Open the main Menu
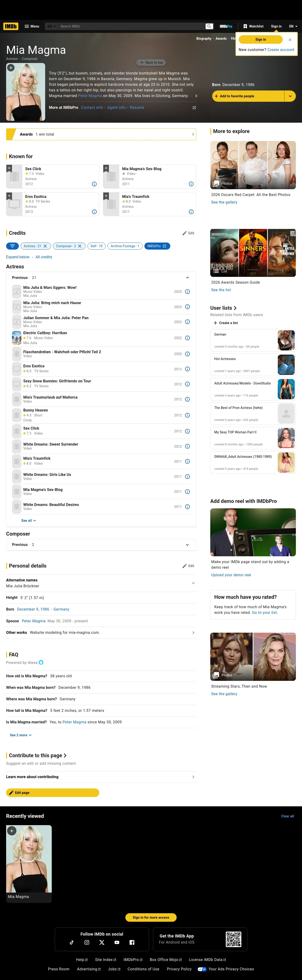This screenshot has width=302, height=980. (x=32, y=26)
